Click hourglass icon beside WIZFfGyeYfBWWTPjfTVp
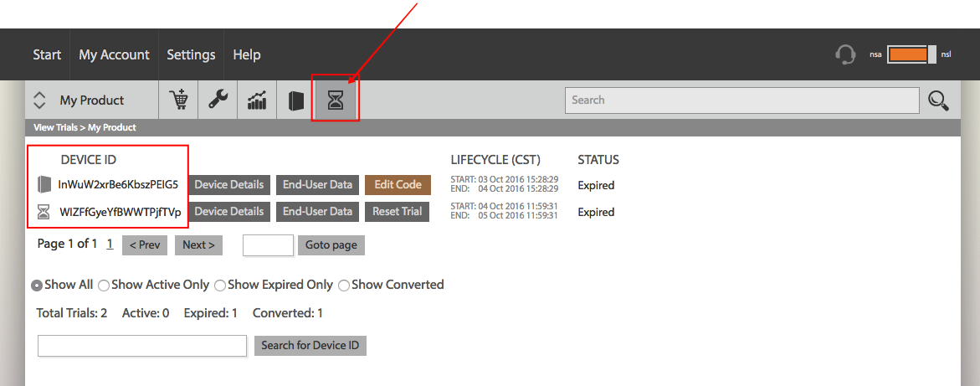Viewport: 980px width, 386px height. pyautogui.click(x=44, y=212)
